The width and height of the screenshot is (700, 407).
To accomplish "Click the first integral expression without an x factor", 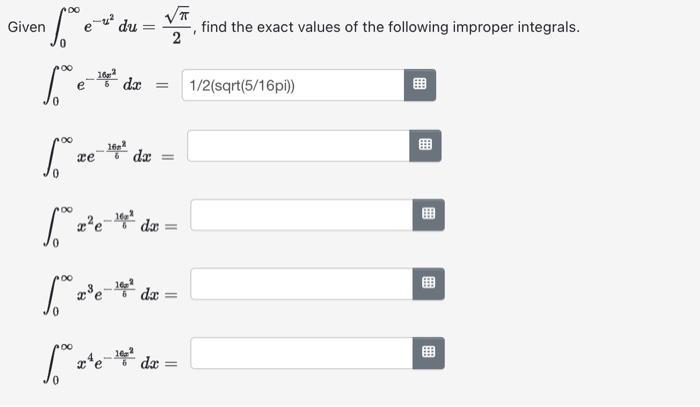I will (x=95, y=88).
